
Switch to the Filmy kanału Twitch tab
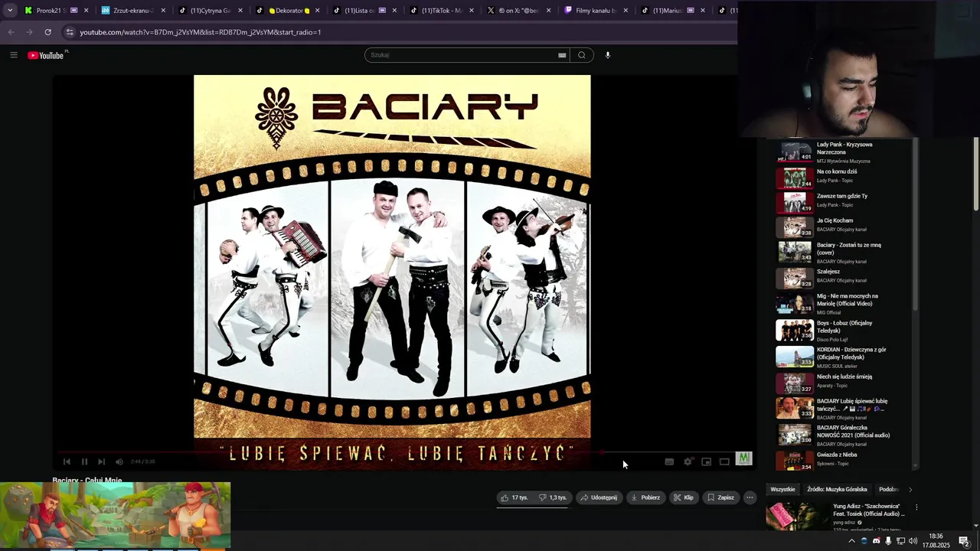[596, 11]
